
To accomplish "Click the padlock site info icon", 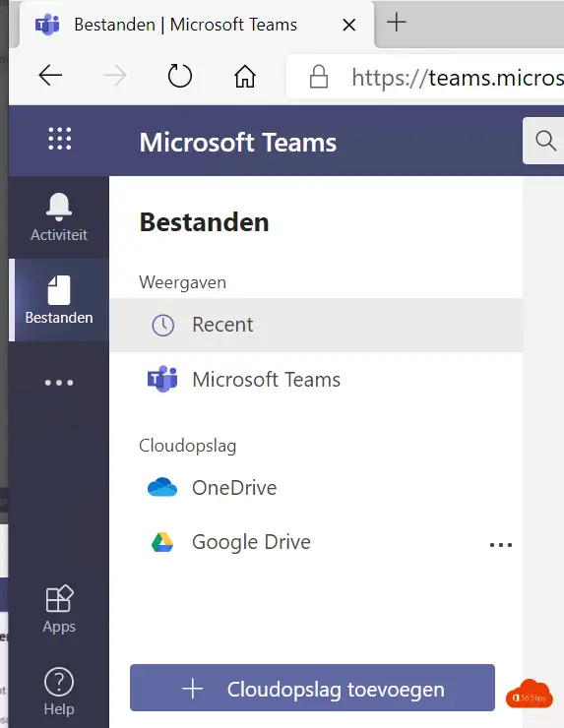I will click(x=319, y=77).
